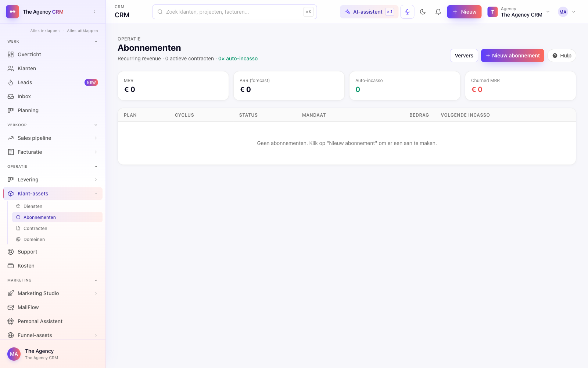
Task: Open the Leads flame icon
Action: click(x=11, y=82)
